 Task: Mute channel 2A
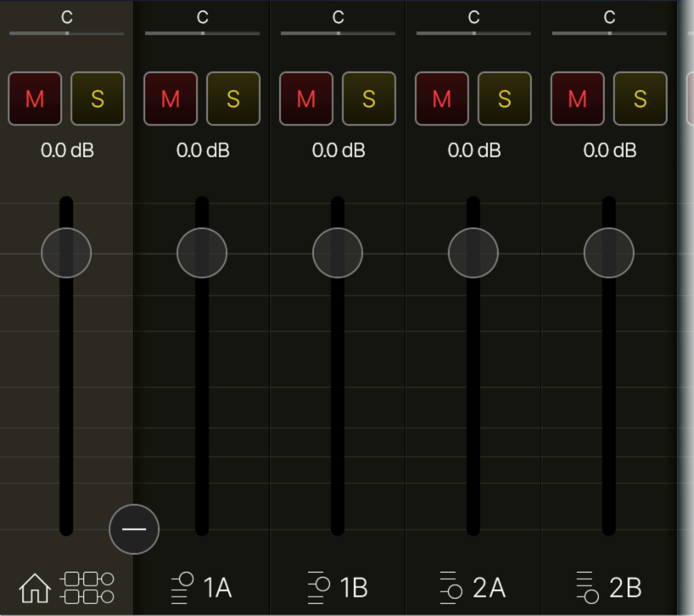click(x=442, y=99)
